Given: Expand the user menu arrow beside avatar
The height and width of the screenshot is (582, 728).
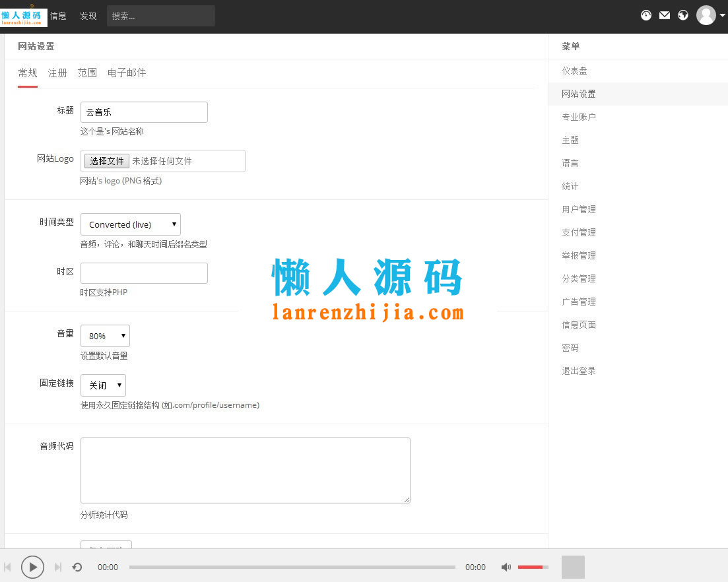Looking at the screenshot, I should tap(723, 15).
